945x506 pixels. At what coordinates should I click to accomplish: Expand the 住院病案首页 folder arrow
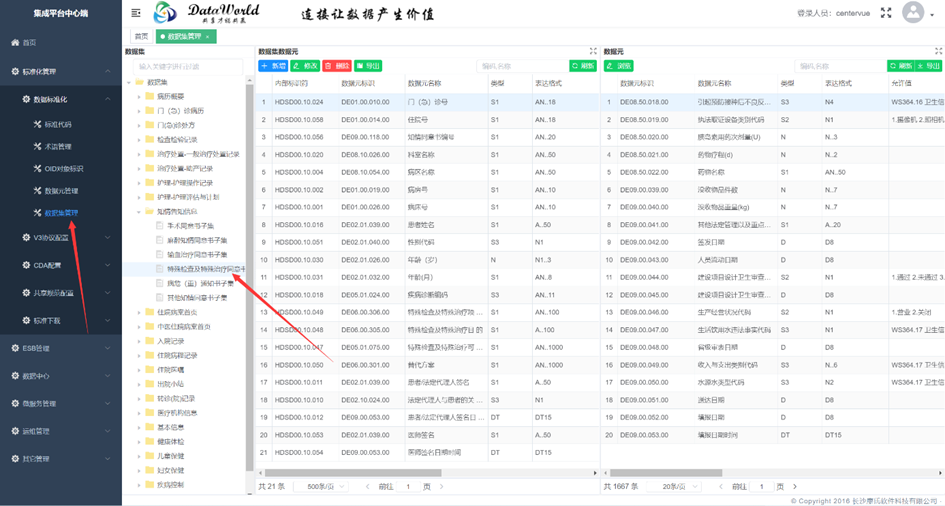click(139, 312)
